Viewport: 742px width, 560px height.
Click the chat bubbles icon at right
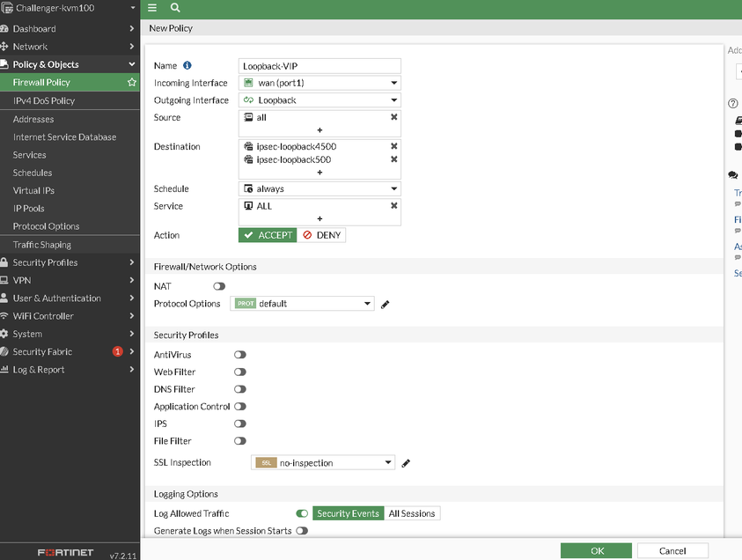733,175
